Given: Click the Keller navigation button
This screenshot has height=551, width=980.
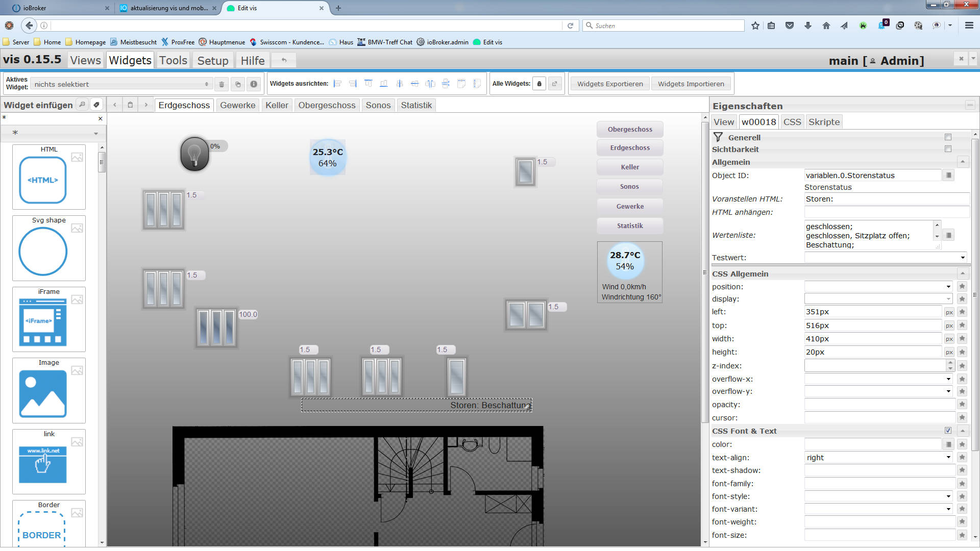Looking at the screenshot, I should coord(629,167).
